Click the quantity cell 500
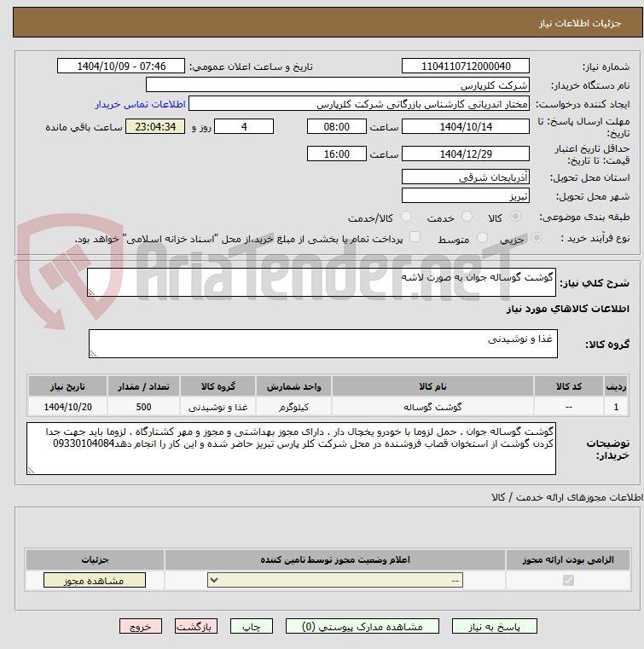This screenshot has height=649, width=644. [143, 407]
